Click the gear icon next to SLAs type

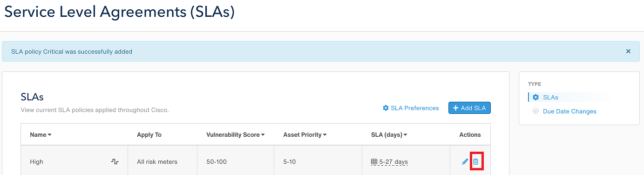click(x=536, y=97)
